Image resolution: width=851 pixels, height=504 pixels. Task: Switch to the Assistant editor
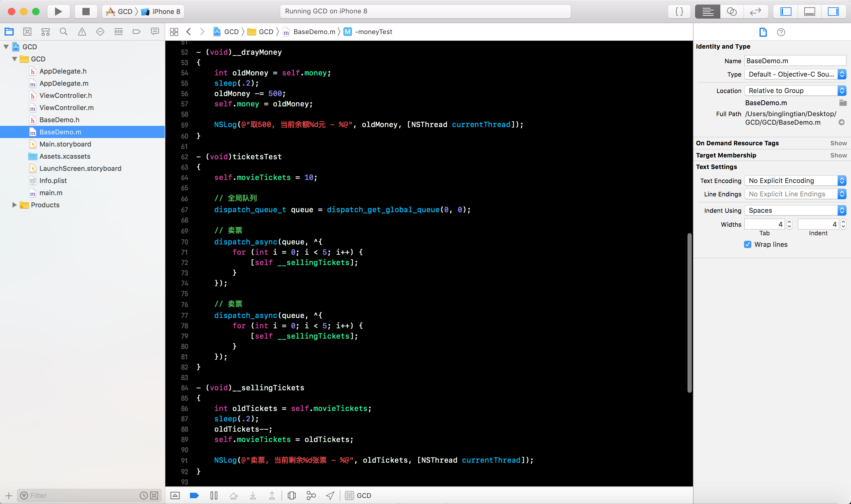[x=732, y=12]
